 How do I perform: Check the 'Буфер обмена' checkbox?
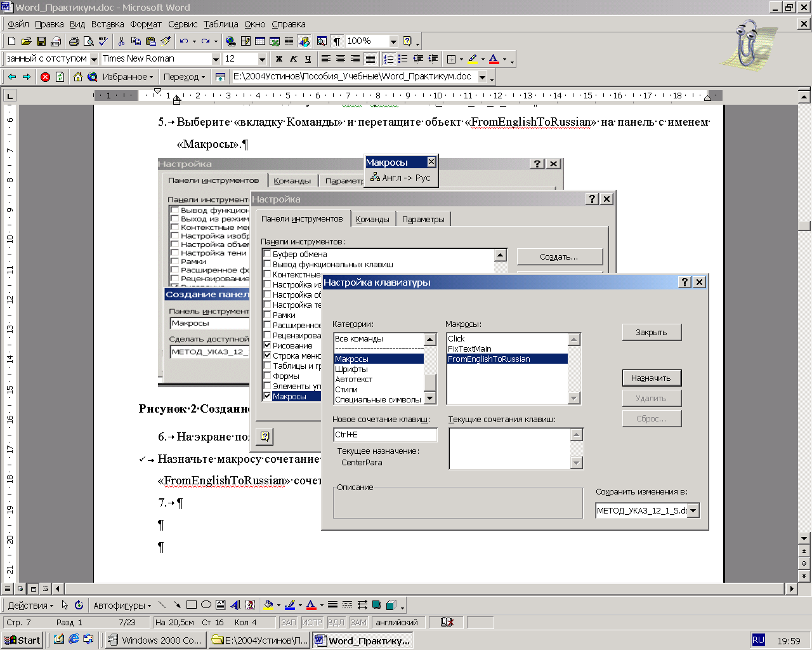267,254
